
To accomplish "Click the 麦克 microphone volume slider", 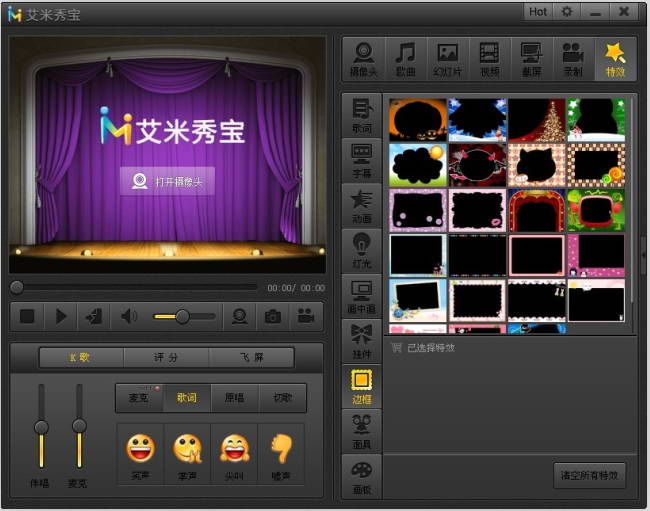I will pyautogui.click(x=79, y=427).
